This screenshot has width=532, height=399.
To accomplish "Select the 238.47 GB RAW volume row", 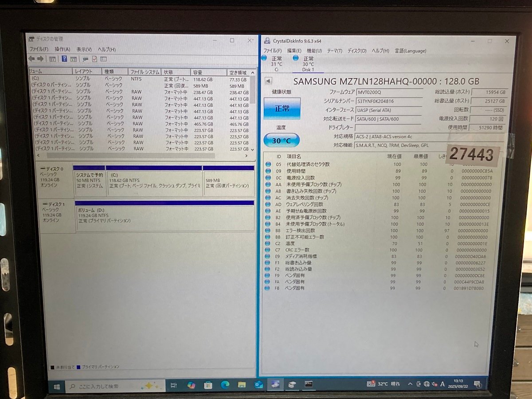I will (x=139, y=92).
